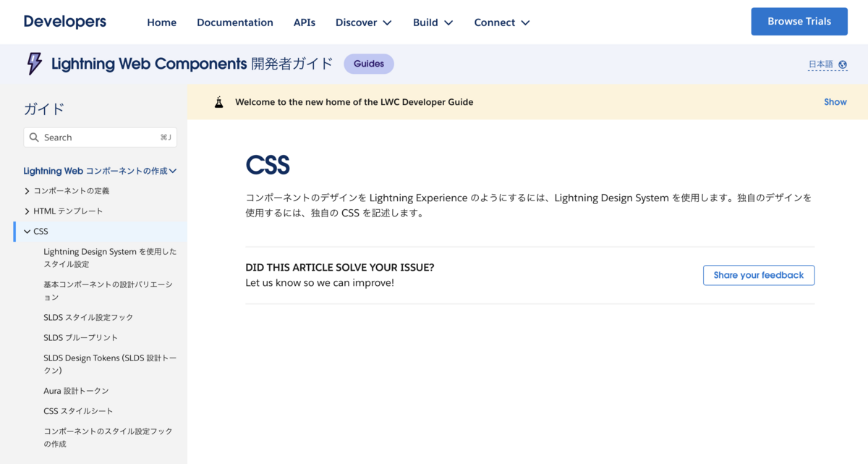Open the Discover dropdown menu
868x464 pixels.
(x=363, y=22)
